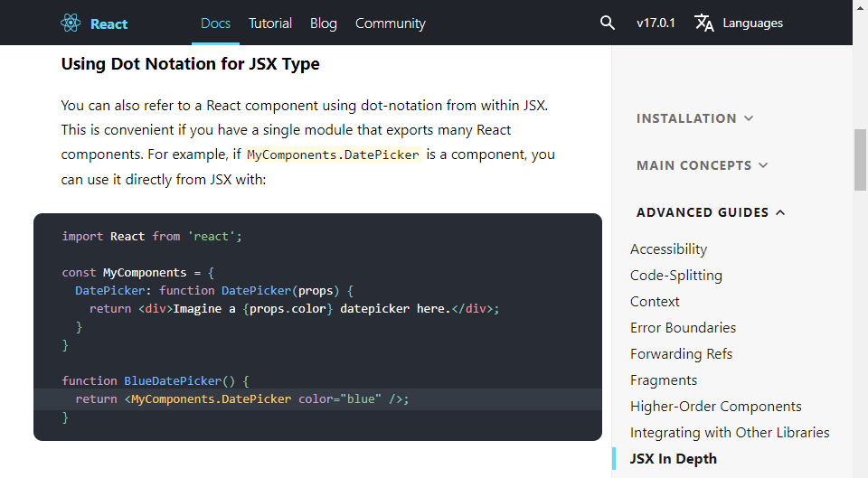Open Integrating with Other Libraries guide

tap(730, 433)
